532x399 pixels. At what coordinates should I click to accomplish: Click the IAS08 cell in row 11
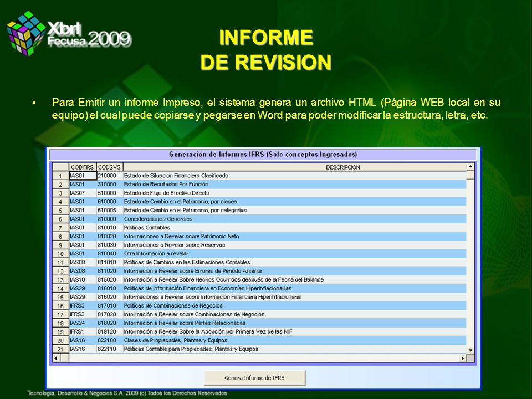coord(83,262)
